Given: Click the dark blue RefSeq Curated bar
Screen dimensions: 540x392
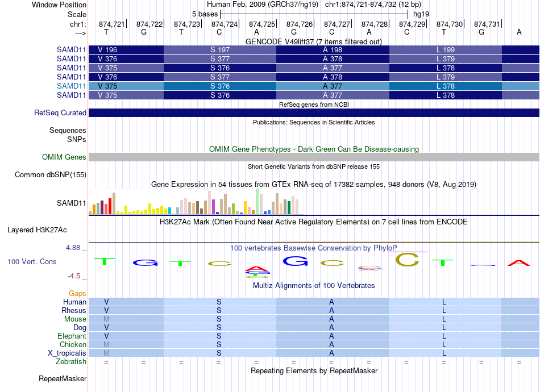Looking at the screenshot, I should pos(314,113).
